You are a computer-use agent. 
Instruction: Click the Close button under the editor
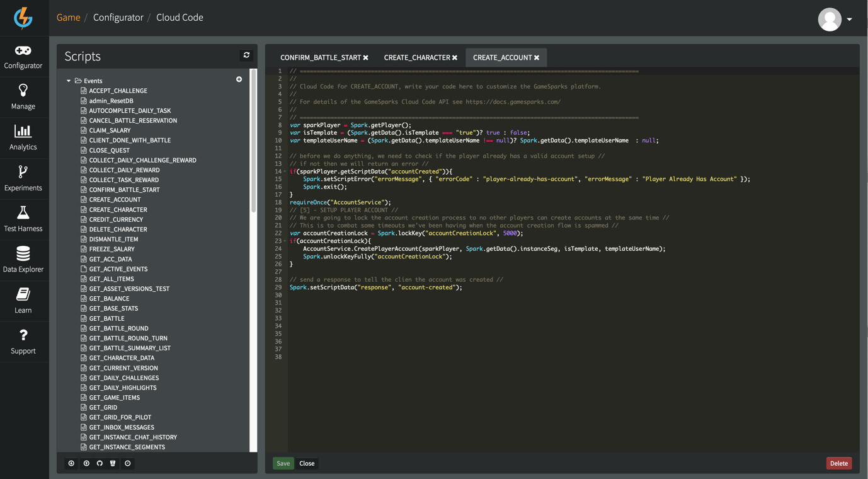307,463
